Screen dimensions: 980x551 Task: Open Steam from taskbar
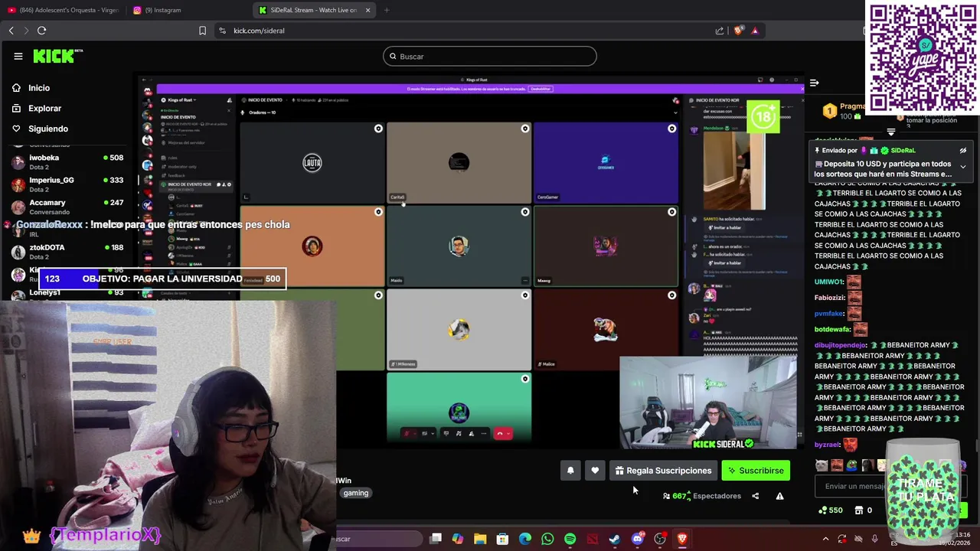[x=615, y=539]
